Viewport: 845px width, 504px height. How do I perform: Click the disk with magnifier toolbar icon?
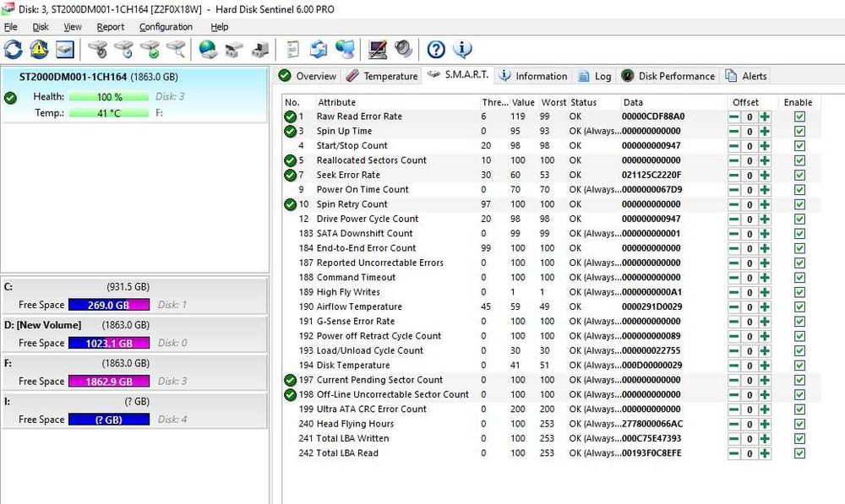click(176, 50)
